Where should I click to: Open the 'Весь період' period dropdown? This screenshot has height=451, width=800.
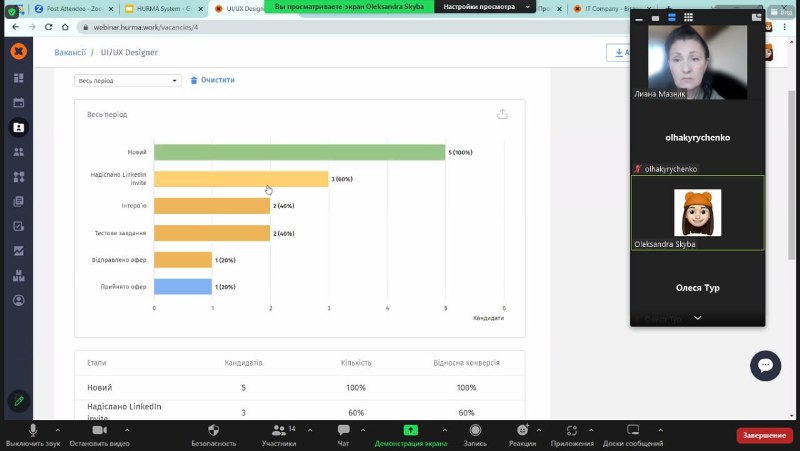pos(128,81)
